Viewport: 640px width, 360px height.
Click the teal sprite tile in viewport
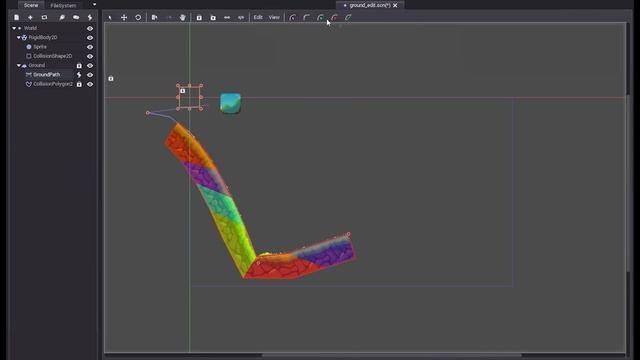click(x=230, y=103)
